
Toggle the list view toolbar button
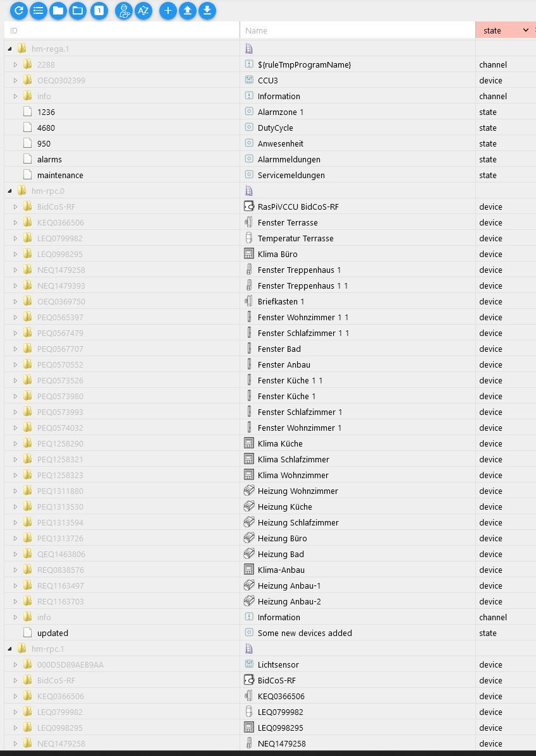[39, 10]
